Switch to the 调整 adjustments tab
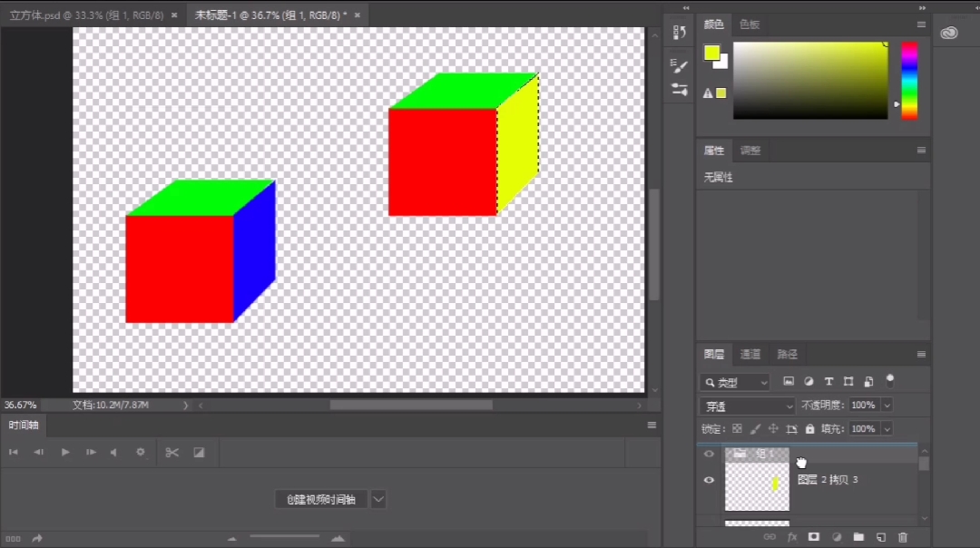980x548 pixels. 750,151
